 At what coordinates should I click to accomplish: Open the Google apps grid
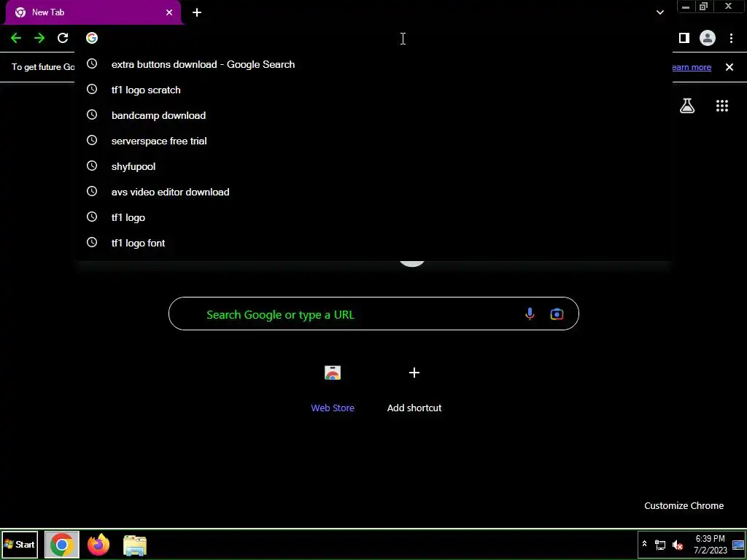[x=722, y=106]
